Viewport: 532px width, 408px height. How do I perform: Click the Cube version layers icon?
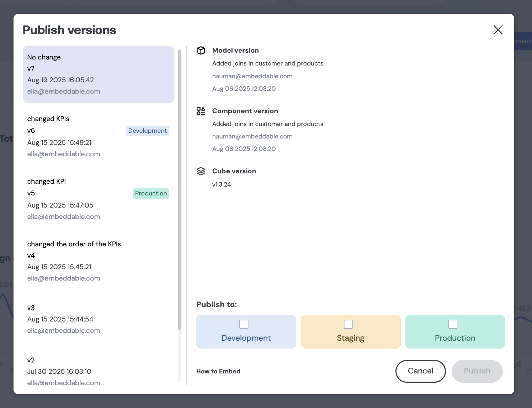tap(201, 171)
